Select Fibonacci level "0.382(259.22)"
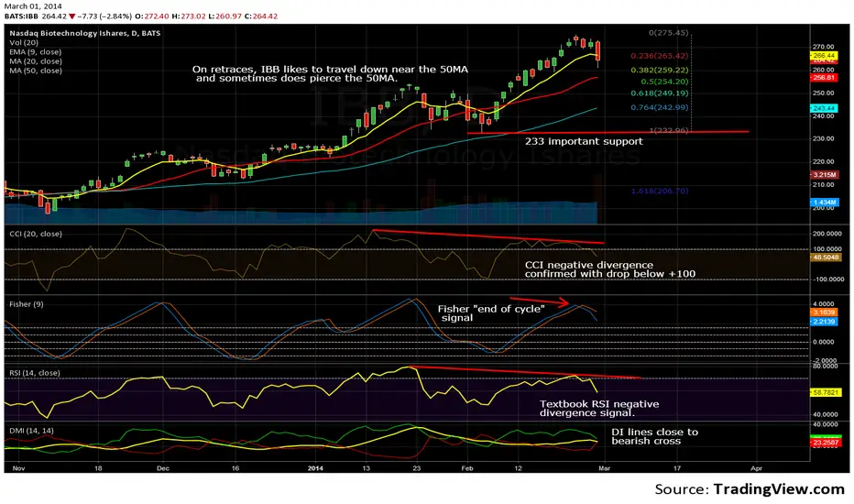Viewport: 854px width, 504px height. [x=659, y=71]
